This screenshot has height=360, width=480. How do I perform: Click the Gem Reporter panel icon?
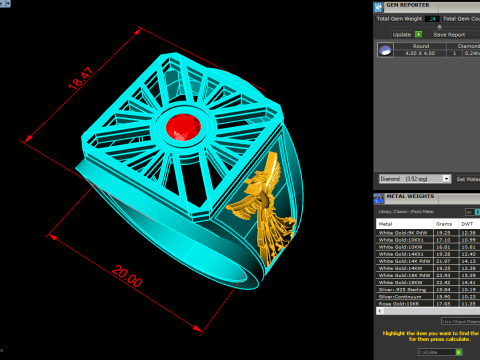tap(378, 7)
